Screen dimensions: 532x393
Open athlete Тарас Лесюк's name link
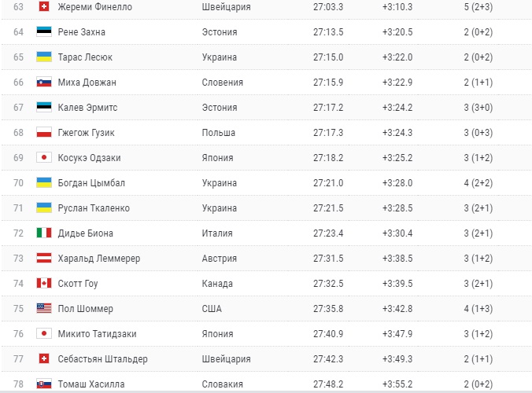click(x=85, y=57)
